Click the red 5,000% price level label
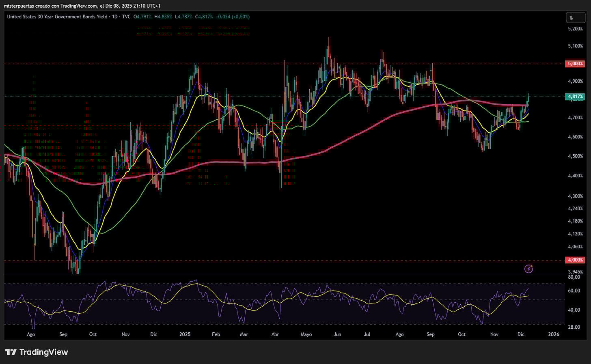591x364 pixels. click(574, 64)
